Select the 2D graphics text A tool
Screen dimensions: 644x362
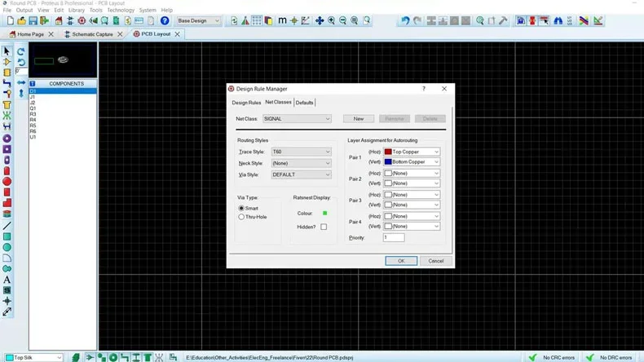pyautogui.click(x=7, y=280)
